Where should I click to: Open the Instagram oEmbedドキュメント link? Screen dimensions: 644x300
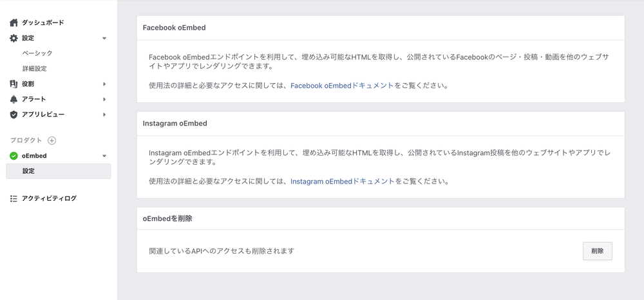pyautogui.click(x=343, y=181)
